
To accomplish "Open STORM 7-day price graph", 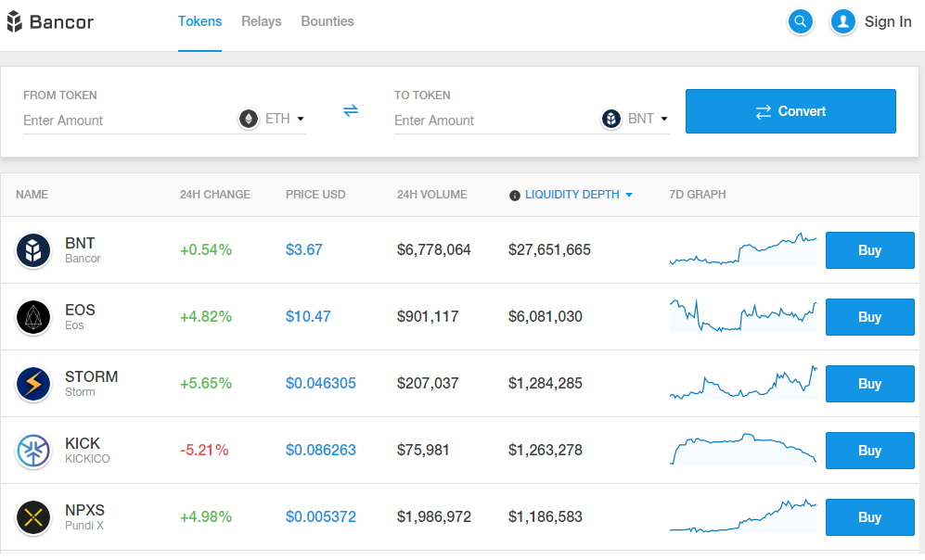I will click(743, 383).
